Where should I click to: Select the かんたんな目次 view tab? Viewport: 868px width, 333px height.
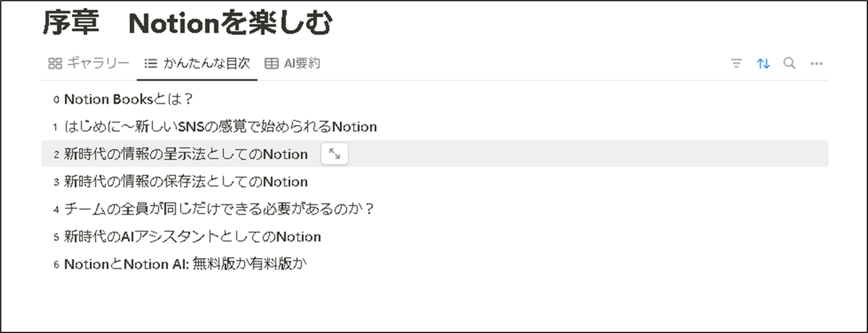[x=207, y=63]
